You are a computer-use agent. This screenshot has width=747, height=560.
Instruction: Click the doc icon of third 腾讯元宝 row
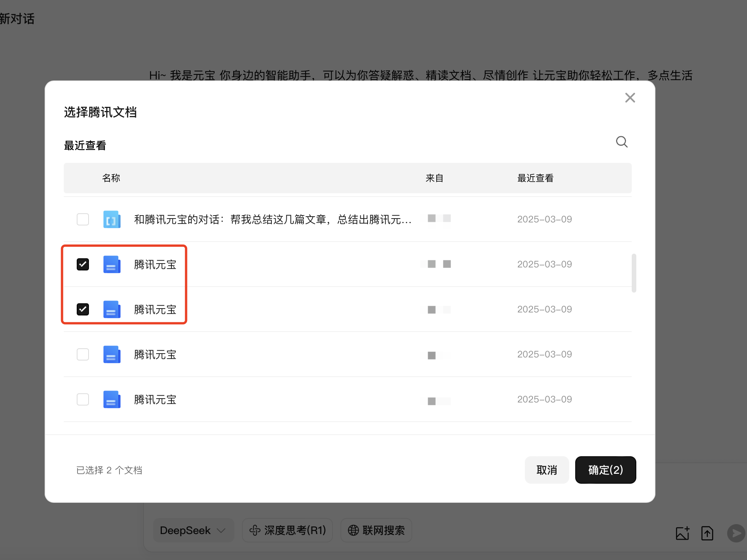pyautogui.click(x=112, y=354)
